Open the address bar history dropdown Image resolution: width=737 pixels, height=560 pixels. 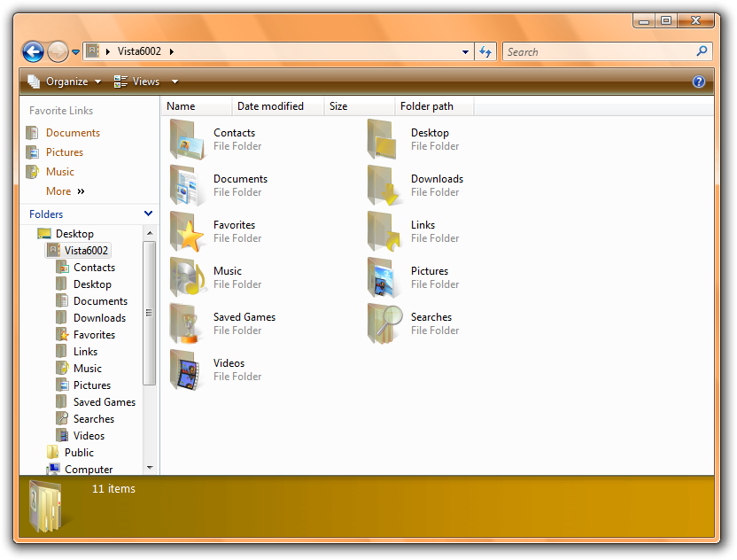(466, 51)
